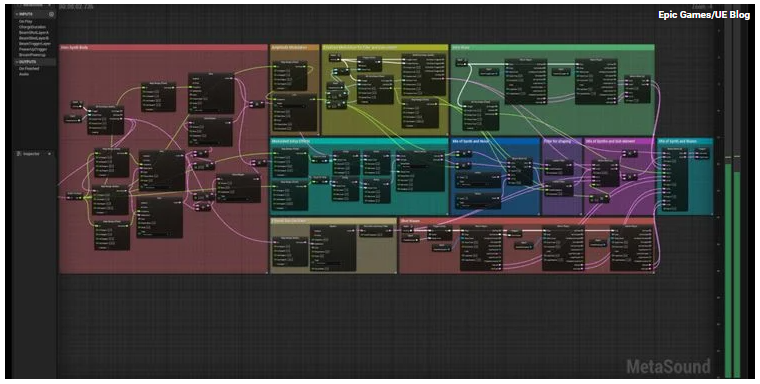
Task: Select the On Play input
Action: click(26, 22)
